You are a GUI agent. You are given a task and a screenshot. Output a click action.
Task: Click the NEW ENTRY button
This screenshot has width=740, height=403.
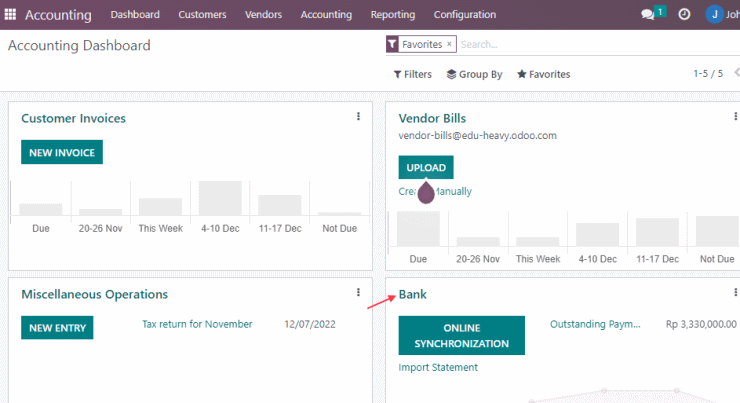click(x=57, y=327)
